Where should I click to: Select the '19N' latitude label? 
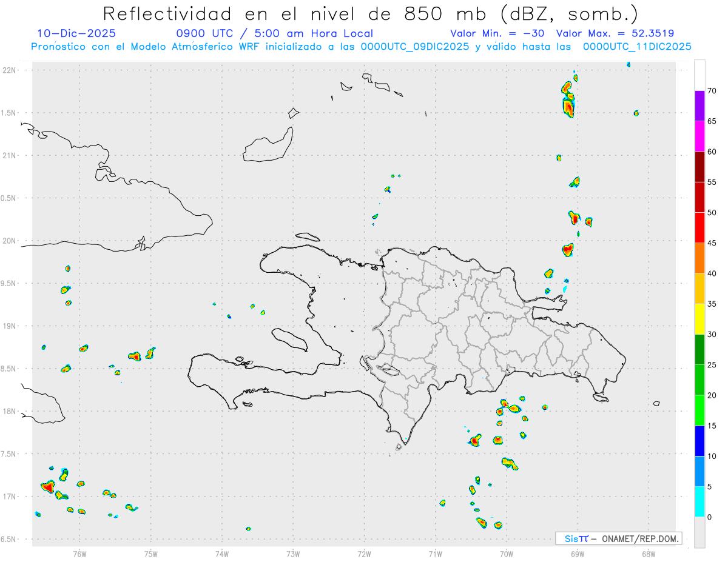(x=9, y=326)
